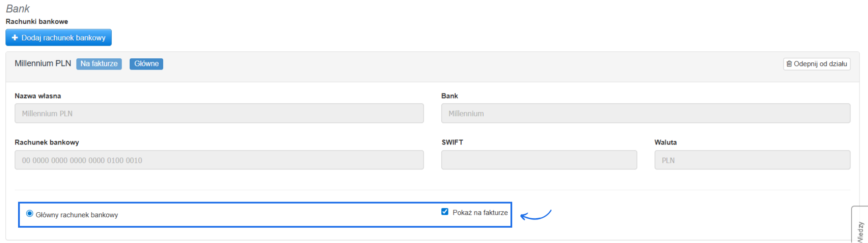
Task: Open the Waluta field showing PLN
Action: tap(752, 160)
